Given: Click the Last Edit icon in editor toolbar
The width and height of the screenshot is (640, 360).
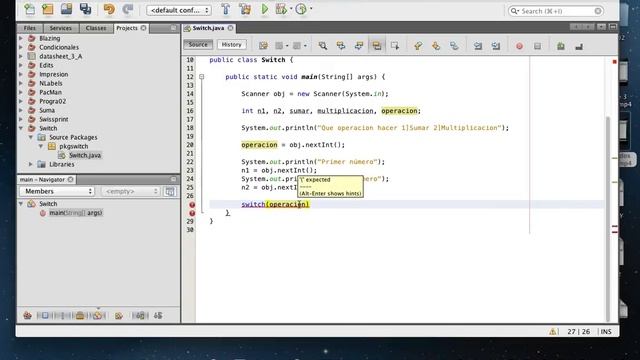Looking at the screenshot, I should (263, 46).
